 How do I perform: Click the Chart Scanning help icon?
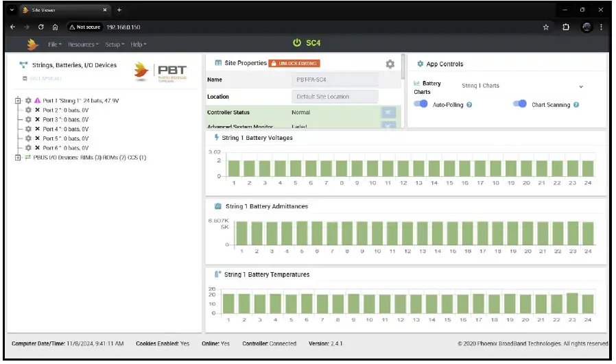tap(576, 105)
